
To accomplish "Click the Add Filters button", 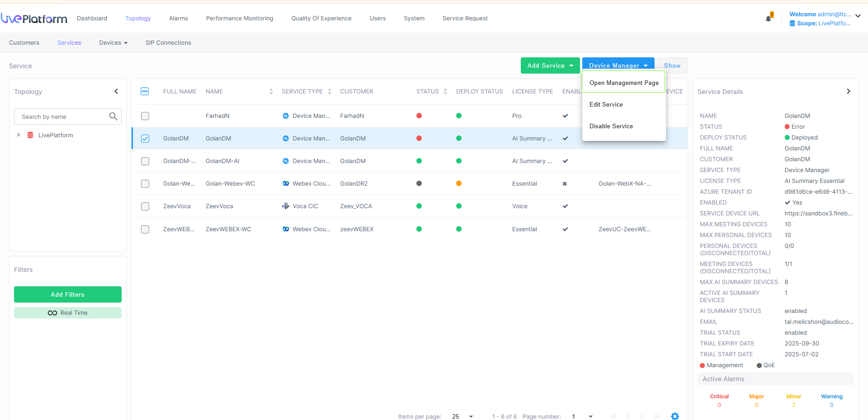I will tap(68, 294).
